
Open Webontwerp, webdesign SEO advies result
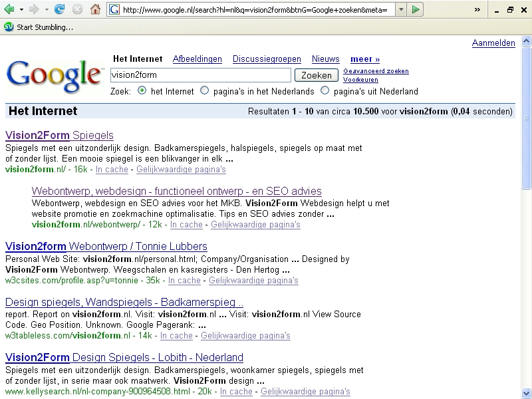176,191
